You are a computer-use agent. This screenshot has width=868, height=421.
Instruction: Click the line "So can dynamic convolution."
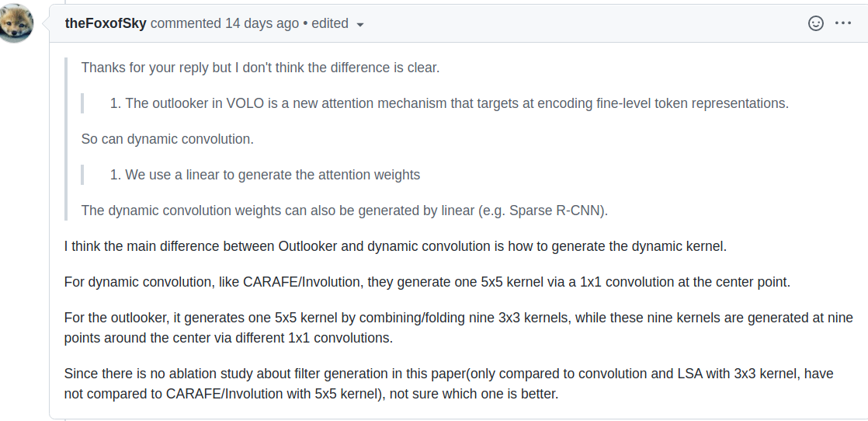click(x=168, y=139)
